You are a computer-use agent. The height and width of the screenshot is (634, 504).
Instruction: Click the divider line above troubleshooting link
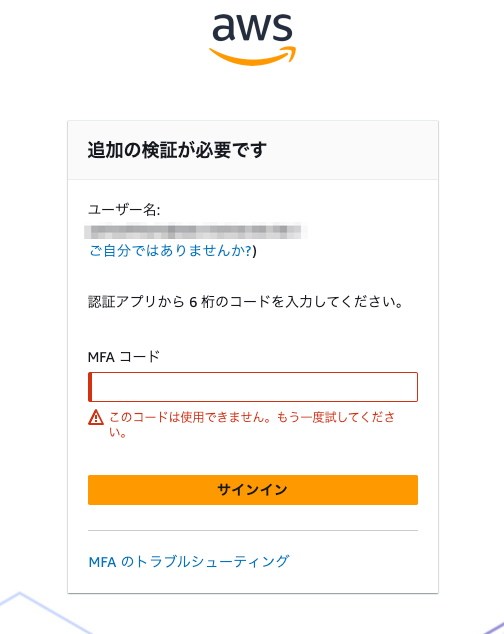coord(253,530)
